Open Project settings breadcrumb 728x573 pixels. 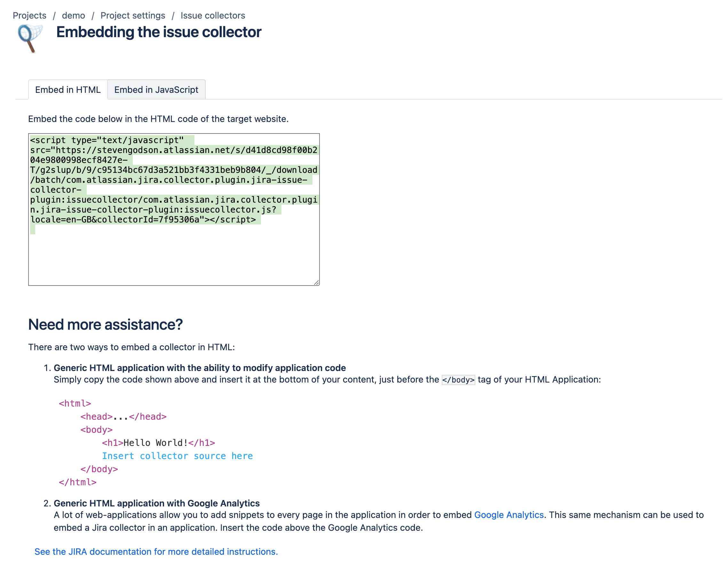[x=133, y=15]
